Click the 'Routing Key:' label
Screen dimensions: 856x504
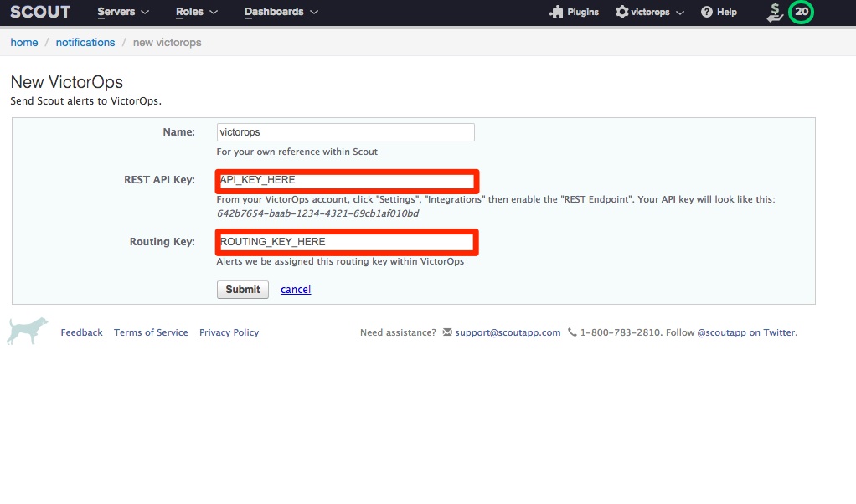pyautogui.click(x=162, y=242)
